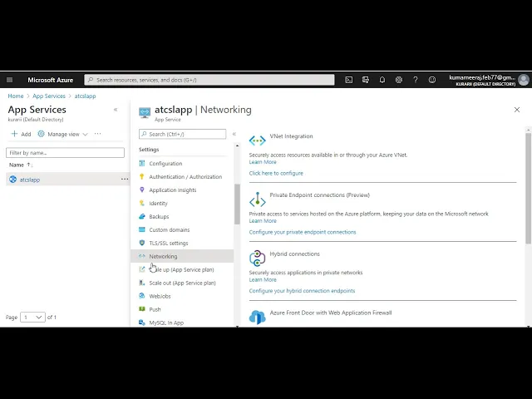Show notifications via the bell icon
This screenshot has width=532, height=399.
tap(382, 80)
